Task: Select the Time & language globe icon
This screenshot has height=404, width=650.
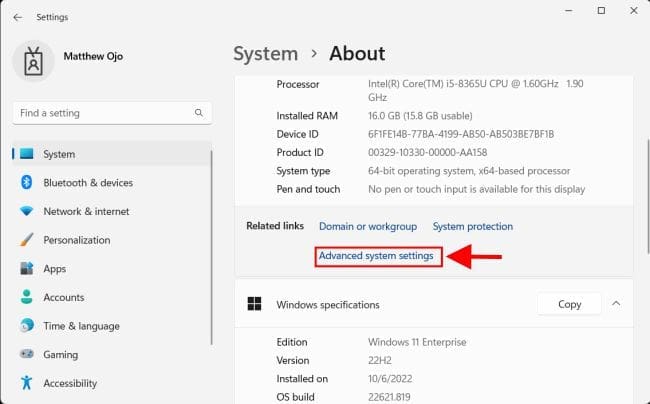Action: [26, 326]
